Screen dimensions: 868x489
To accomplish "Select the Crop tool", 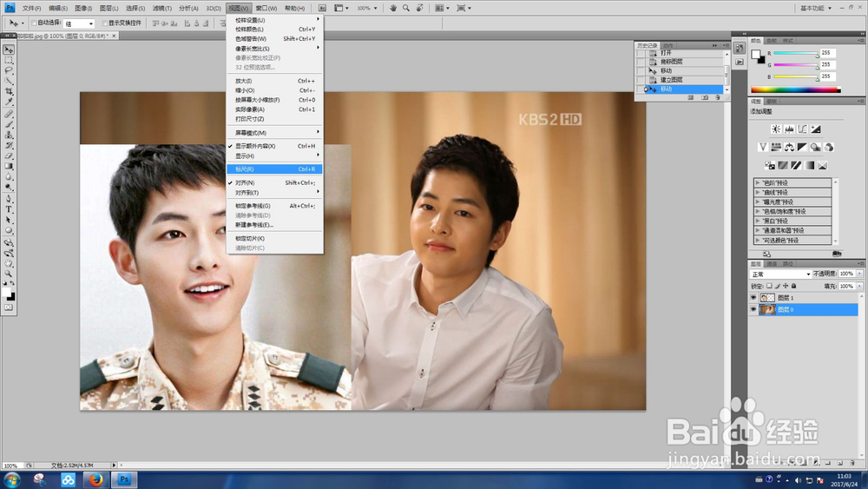I will [x=9, y=92].
